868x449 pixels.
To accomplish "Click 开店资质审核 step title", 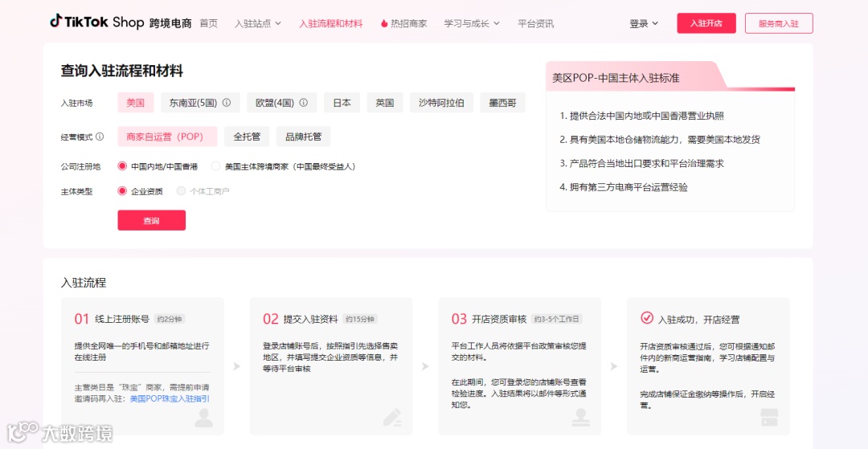I will coord(499,319).
